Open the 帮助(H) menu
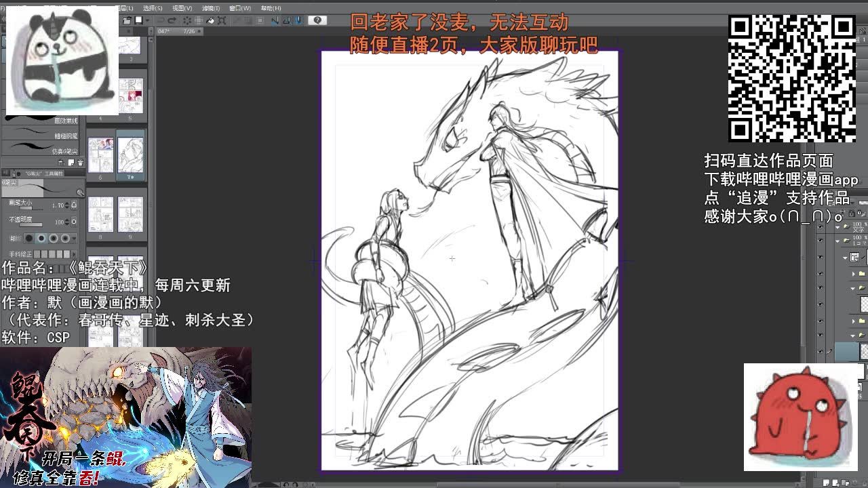The width and height of the screenshot is (868, 488). point(271,8)
